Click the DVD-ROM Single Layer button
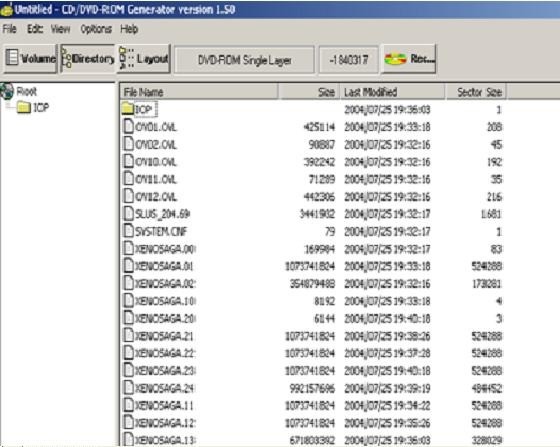Image resolution: width=560 pixels, height=447 pixels. click(245, 60)
